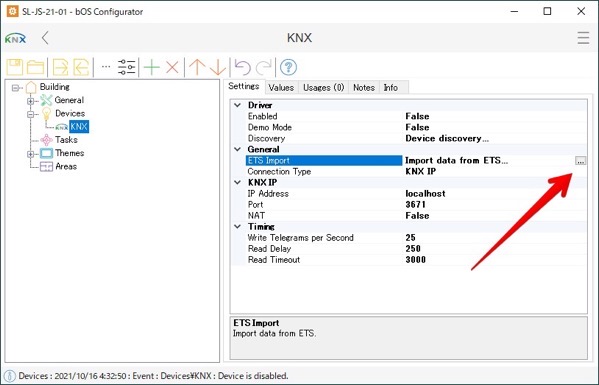Screen dimensions: 599x385
Task: Click the Port 3671 value field
Action: tap(415, 205)
